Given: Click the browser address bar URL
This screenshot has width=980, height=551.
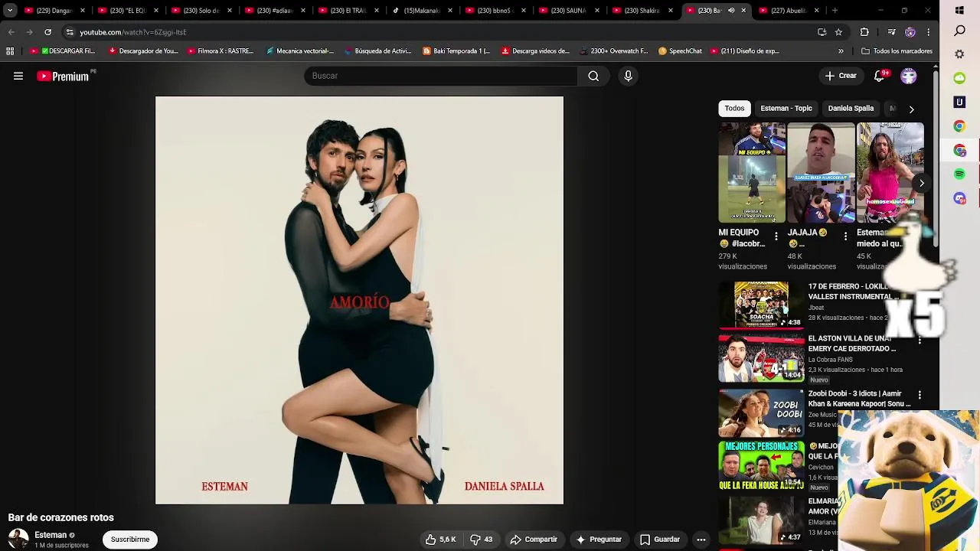Looking at the screenshot, I should pos(133,32).
